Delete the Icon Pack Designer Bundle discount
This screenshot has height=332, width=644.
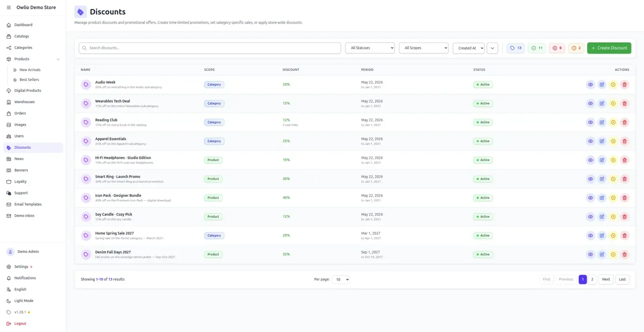[x=625, y=198]
